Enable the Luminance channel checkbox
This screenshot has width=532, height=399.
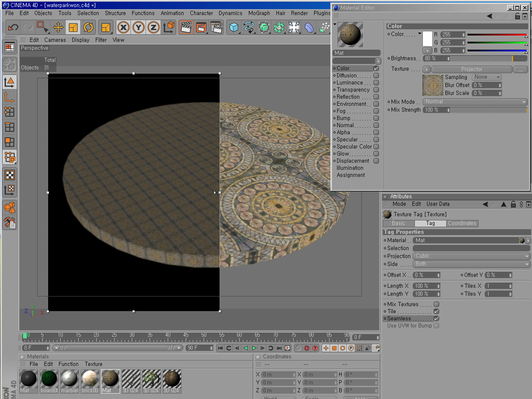[x=376, y=83]
